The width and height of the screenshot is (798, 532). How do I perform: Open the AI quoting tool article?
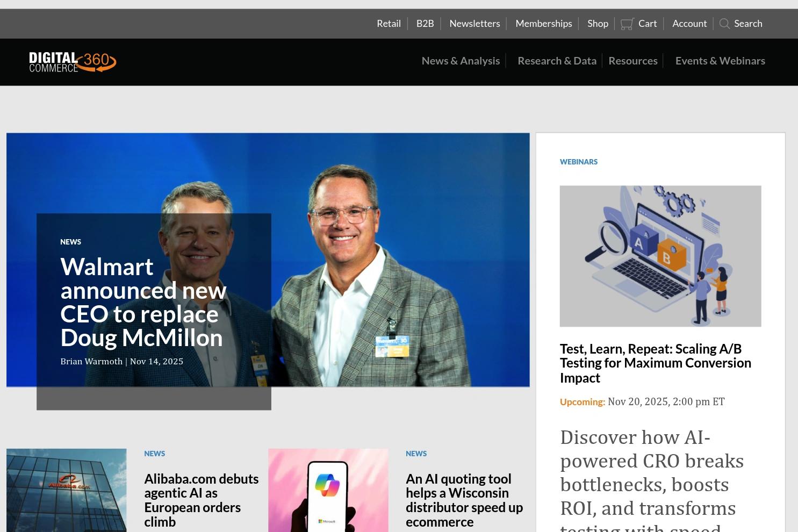(x=464, y=499)
